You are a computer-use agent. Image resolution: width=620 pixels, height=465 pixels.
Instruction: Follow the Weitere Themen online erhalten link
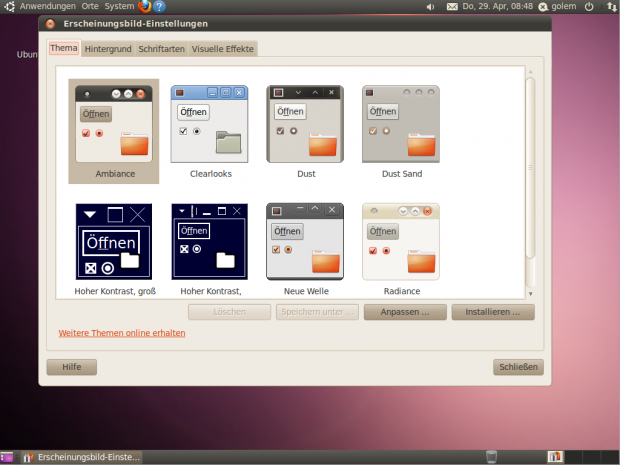tap(122, 333)
